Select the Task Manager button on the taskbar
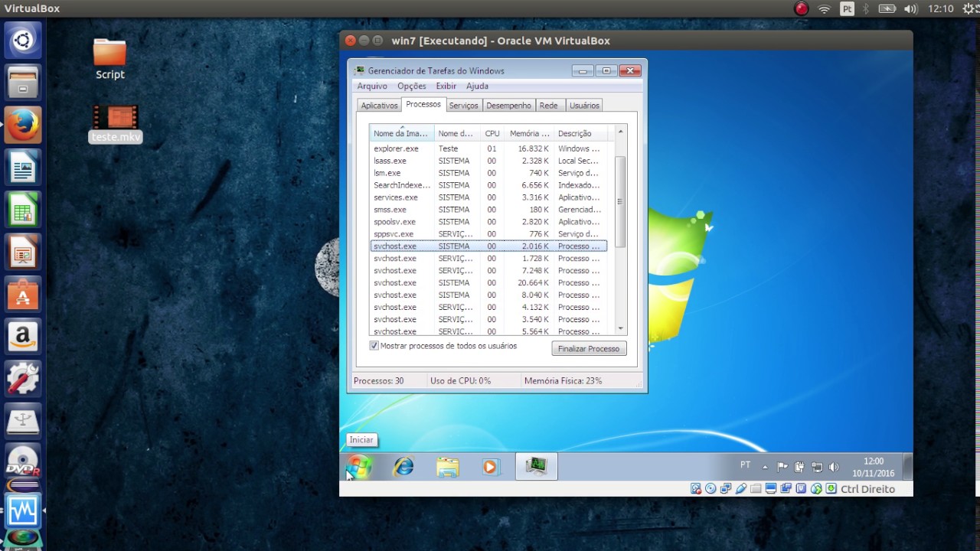This screenshot has width=980, height=551. click(536, 466)
